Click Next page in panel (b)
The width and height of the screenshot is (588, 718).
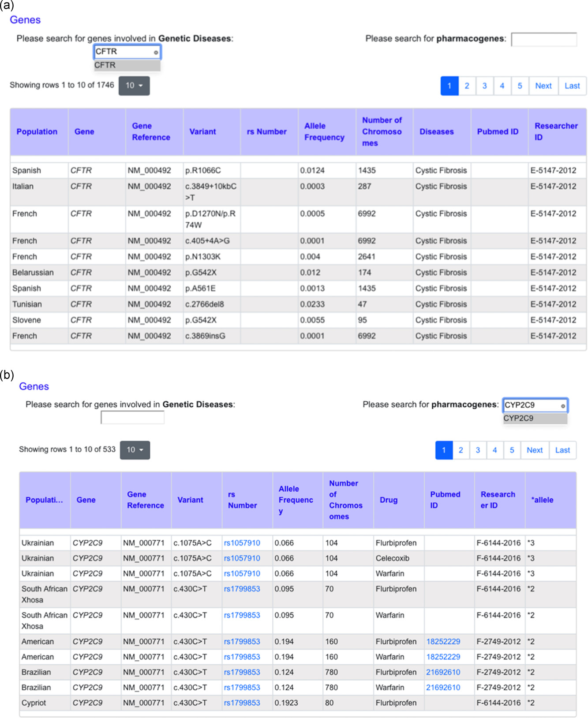(535, 450)
